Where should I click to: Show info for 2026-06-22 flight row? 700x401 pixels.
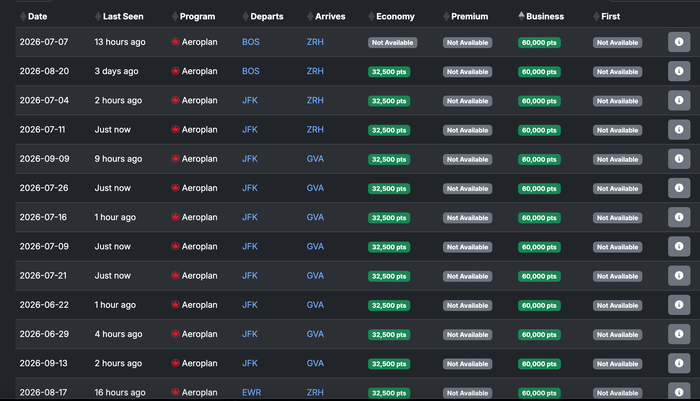pos(679,305)
